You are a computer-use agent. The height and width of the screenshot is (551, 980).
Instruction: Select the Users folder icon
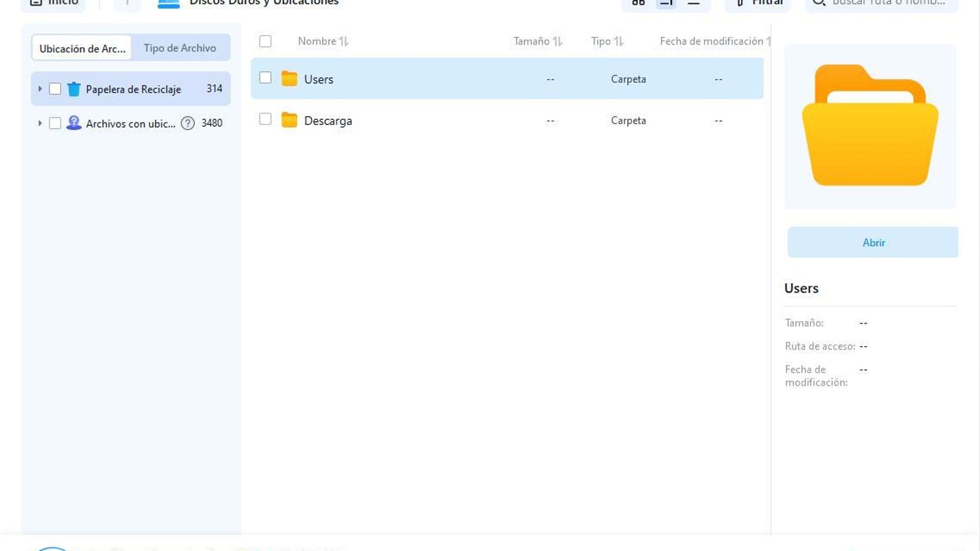click(x=290, y=78)
